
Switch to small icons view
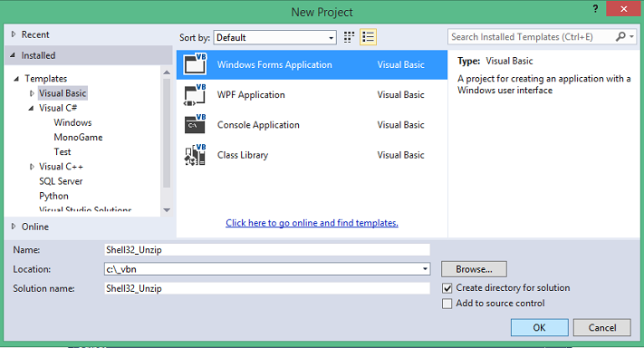pyautogui.click(x=349, y=37)
